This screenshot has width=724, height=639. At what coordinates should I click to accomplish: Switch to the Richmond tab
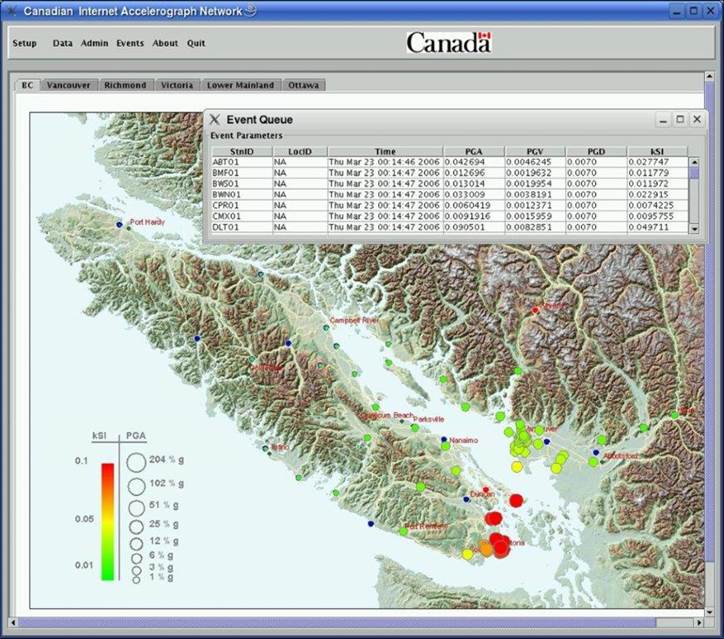point(125,85)
